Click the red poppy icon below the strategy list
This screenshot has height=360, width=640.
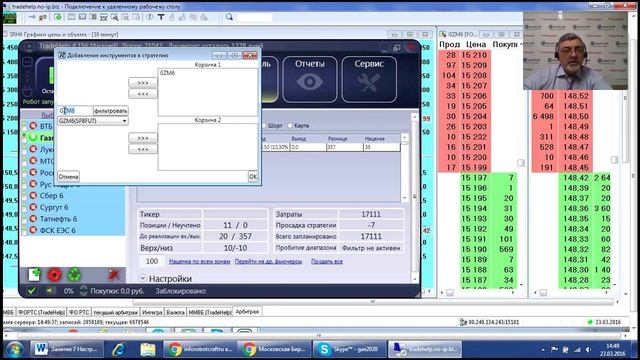54,275
